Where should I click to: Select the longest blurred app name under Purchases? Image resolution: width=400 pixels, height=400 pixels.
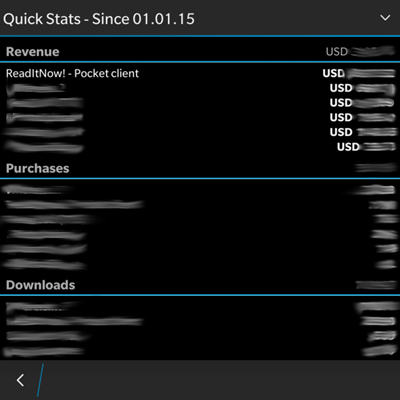pos(75,204)
